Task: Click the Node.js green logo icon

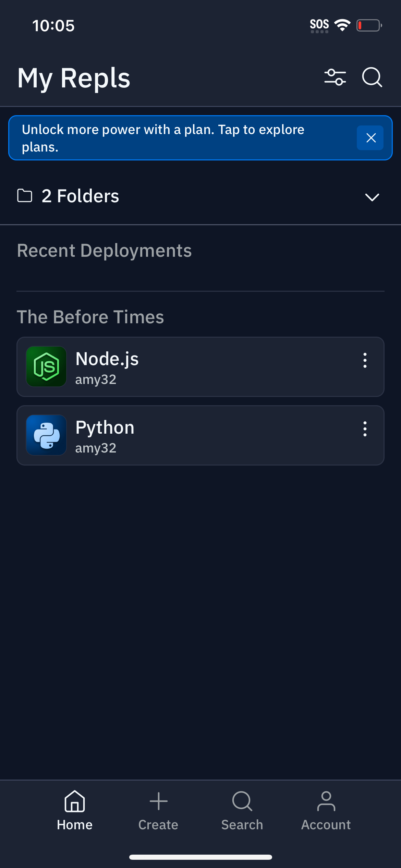Action: [x=46, y=366]
